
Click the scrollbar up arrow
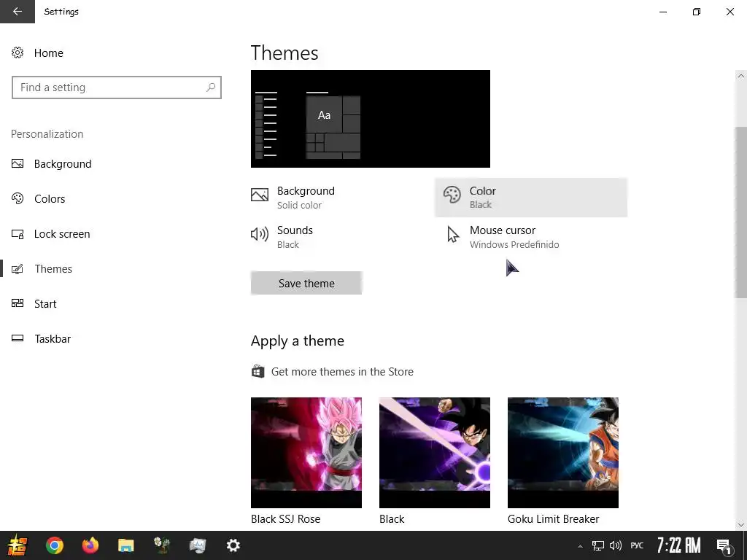point(740,76)
